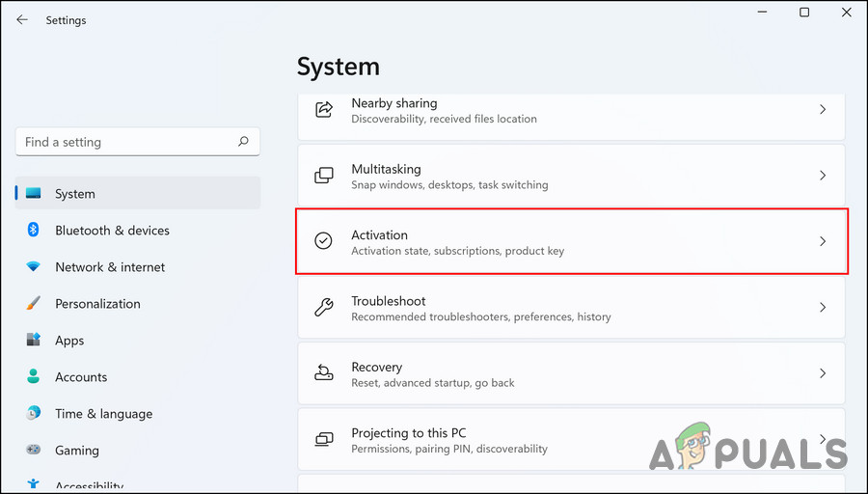Expand the Troubleshoot chevron
The image size is (868, 494).
coord(823,307)
